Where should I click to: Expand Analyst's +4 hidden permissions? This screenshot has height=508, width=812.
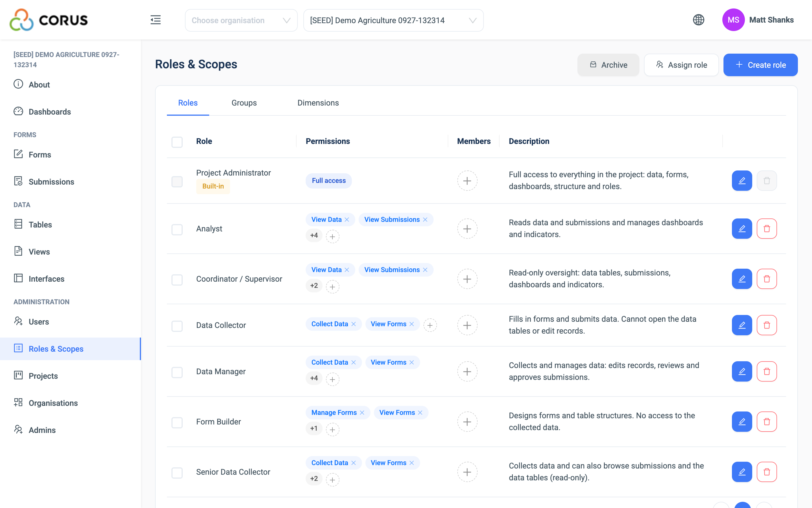(x=314, y=236)
